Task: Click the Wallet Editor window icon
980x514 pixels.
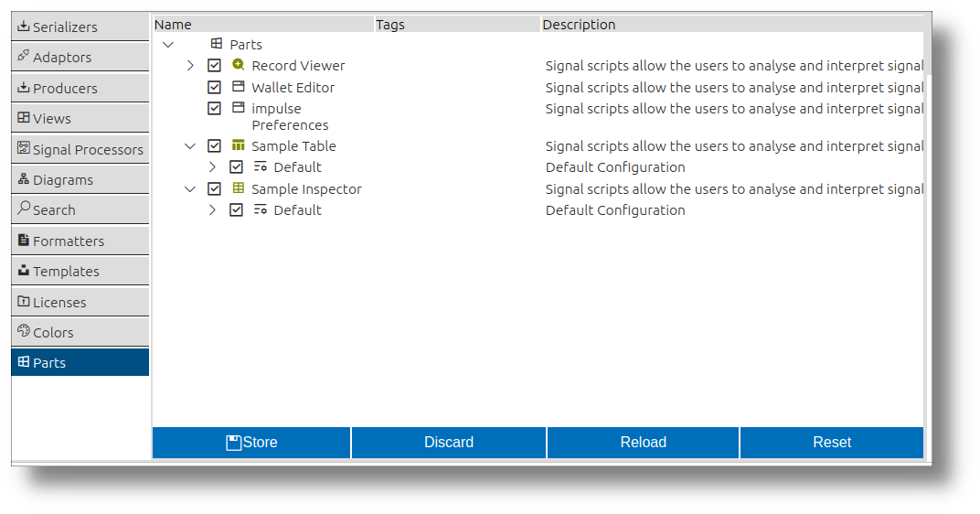Action: point(238,86)
